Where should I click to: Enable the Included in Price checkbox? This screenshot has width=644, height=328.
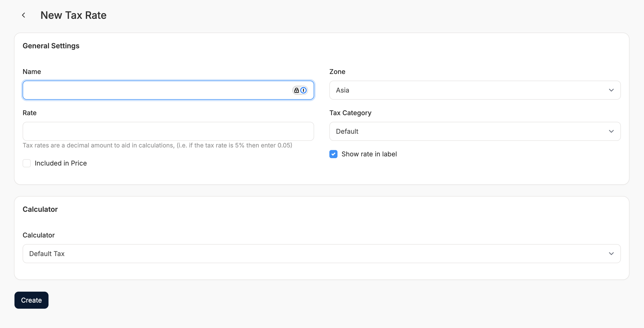(27, 163)
